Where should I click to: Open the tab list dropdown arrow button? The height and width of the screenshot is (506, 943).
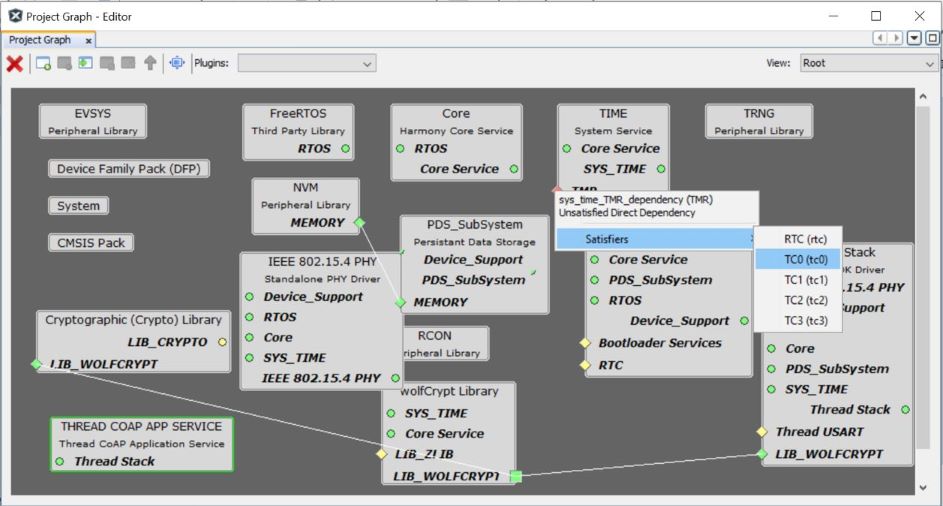(914, 38)
